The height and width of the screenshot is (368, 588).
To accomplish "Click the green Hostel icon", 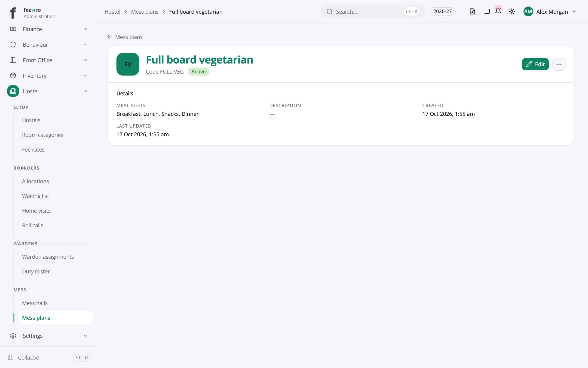I will tap(13, 91).
